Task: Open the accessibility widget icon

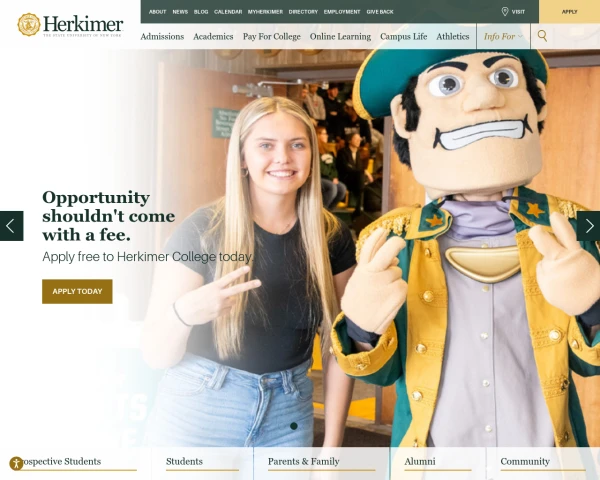Action: (x=16, y=464)
